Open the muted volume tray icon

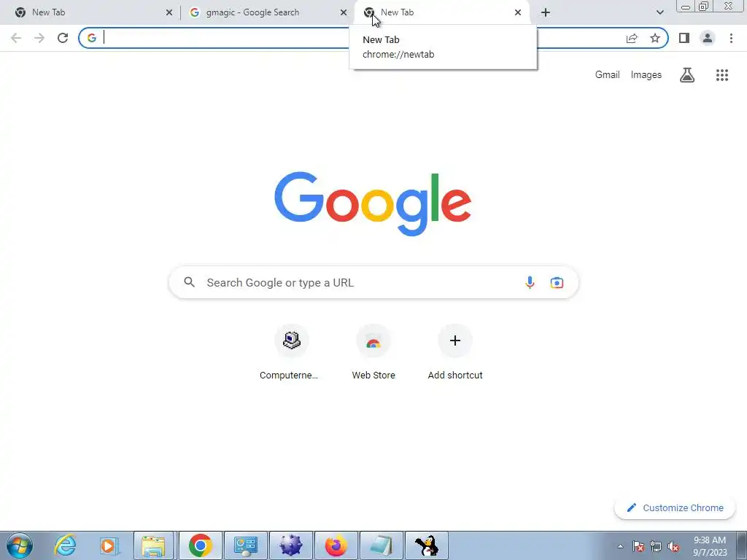click(x=673, y=547)
